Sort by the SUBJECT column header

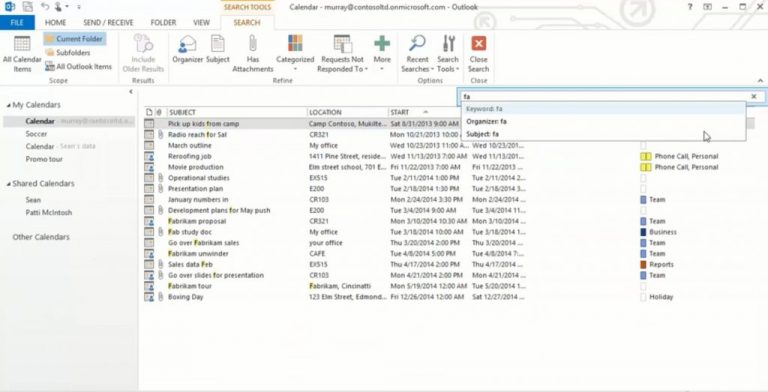(x=237, y=112)
